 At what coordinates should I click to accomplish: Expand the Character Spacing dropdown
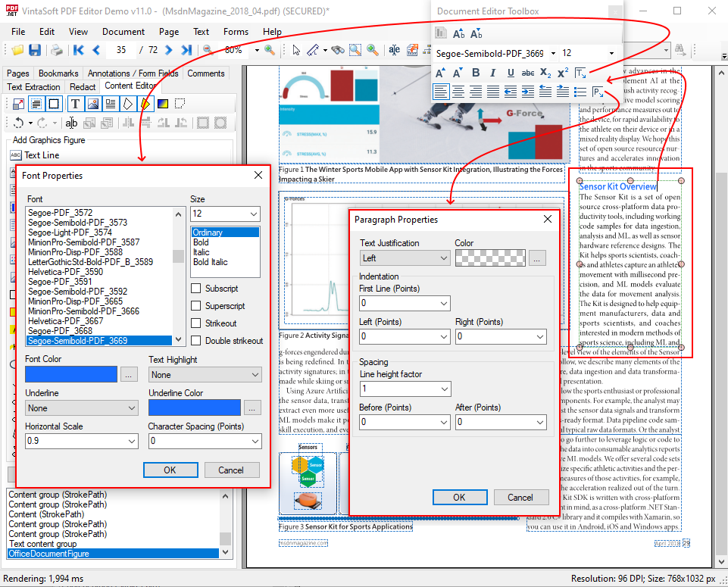click(255, 441)
